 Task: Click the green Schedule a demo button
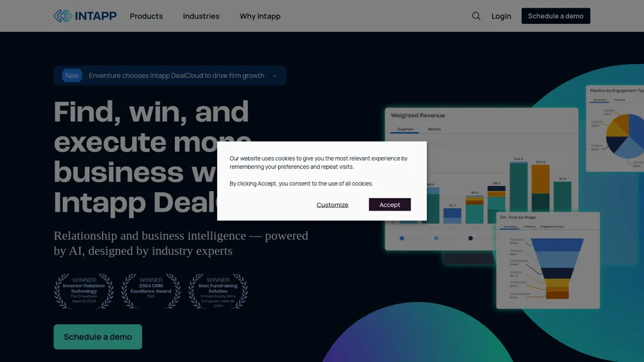(97, 337)
